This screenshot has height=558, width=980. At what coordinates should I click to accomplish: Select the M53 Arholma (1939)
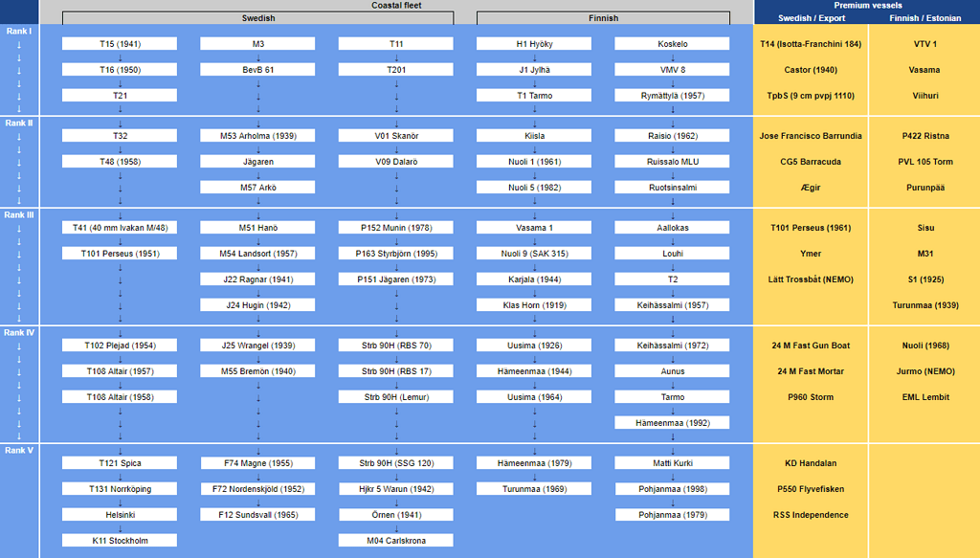256,134
